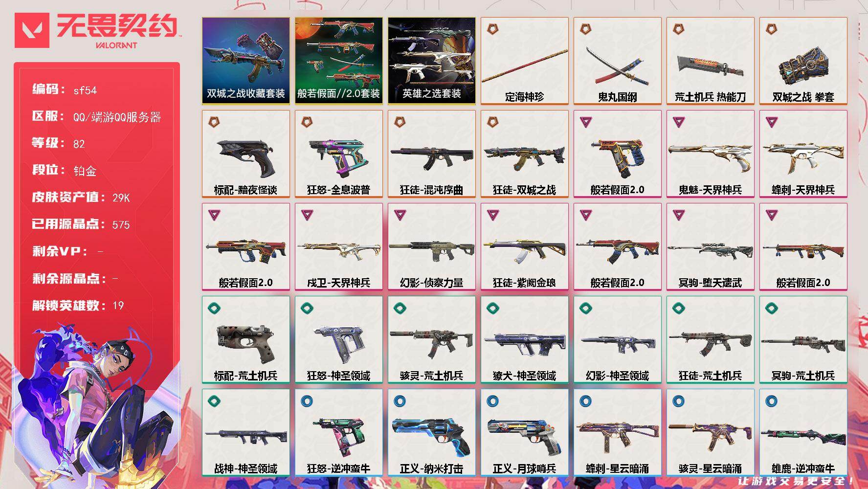
Task: Click the 皮肤资产值 29K label
Action: [81, 198]
